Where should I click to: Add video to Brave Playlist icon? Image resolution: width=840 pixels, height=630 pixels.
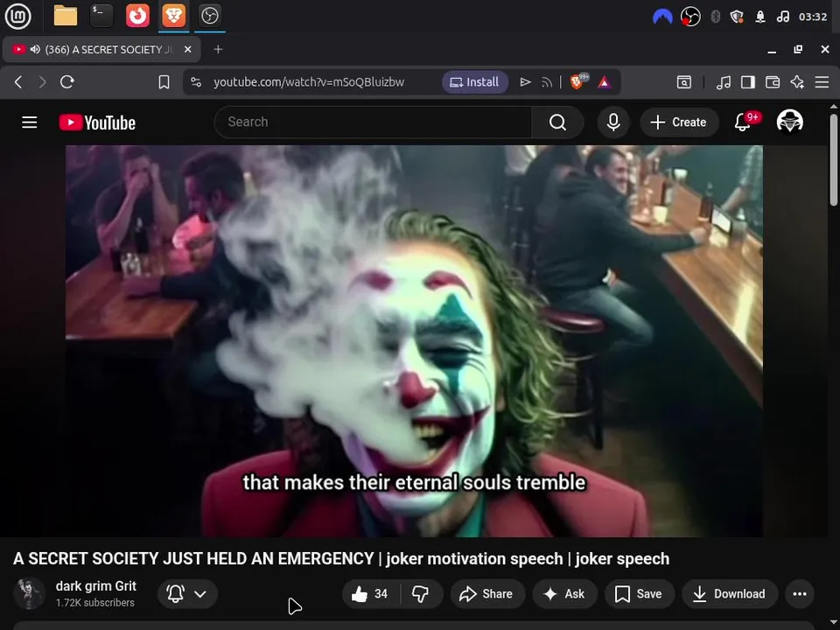(525, 82)
